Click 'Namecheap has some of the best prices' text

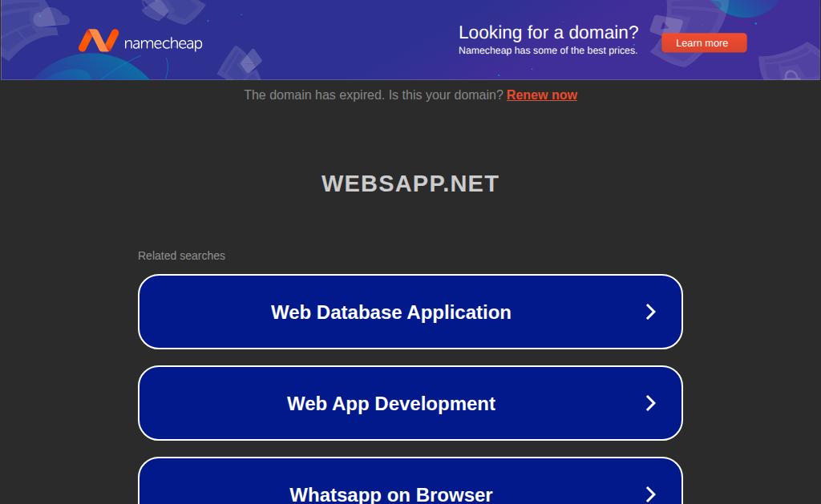(548, 50)
